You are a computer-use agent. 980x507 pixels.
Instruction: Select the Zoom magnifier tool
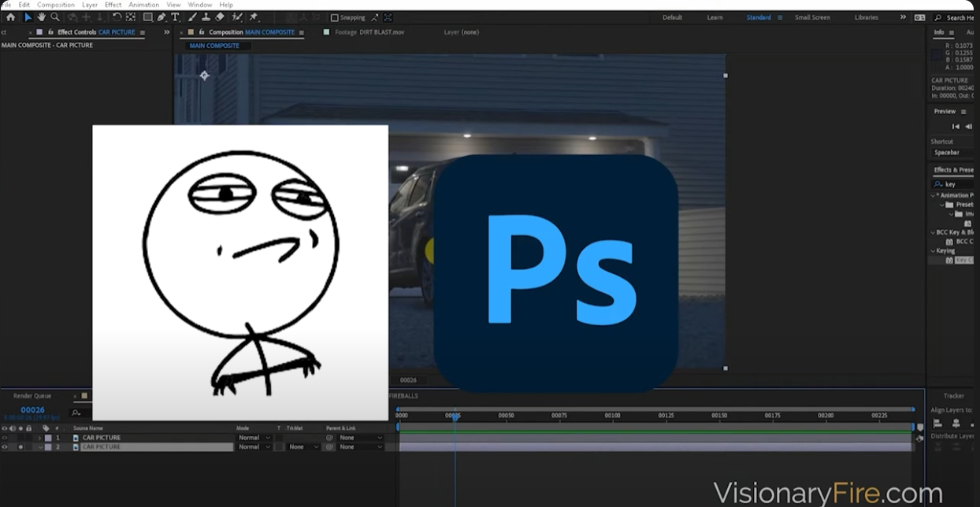pyautogui.click(x=55, y=17)
